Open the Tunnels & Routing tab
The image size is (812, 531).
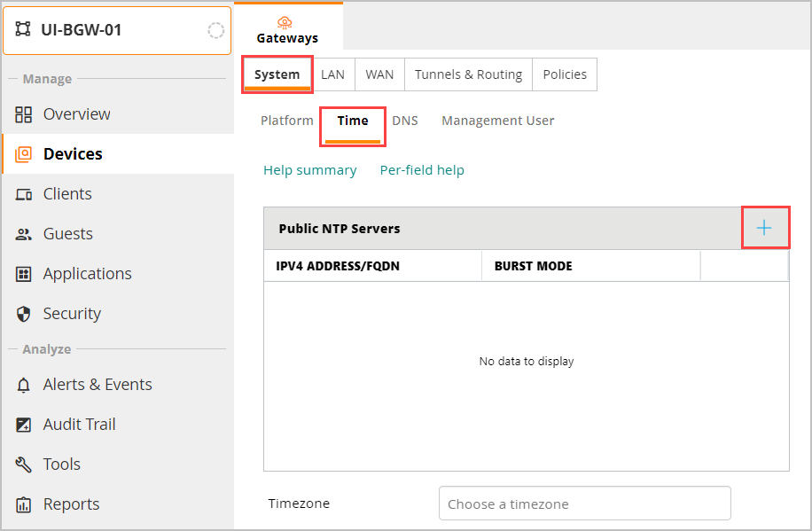click(468, 74)
